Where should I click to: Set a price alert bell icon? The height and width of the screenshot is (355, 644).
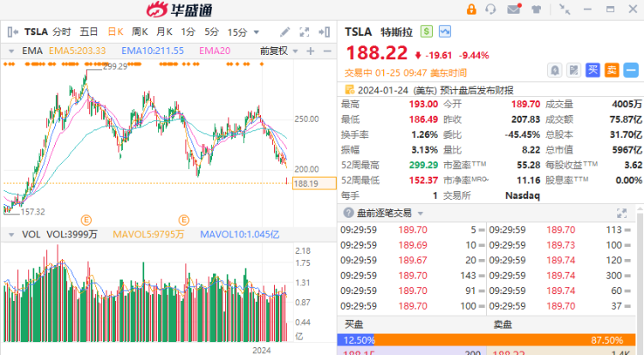(555, 70)
